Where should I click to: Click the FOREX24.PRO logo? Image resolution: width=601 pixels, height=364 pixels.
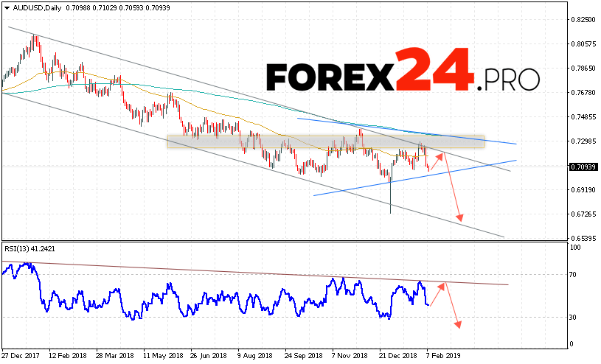403,72
